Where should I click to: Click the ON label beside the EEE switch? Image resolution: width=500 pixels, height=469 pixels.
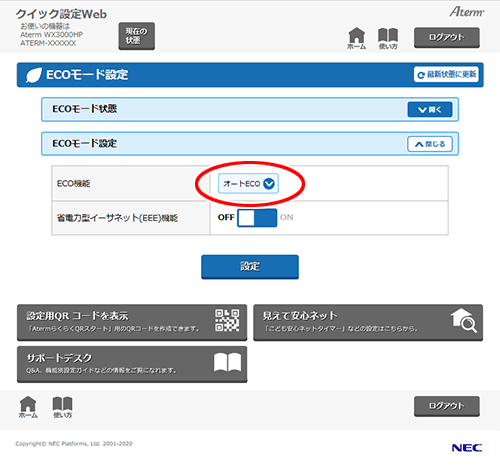point(286,217)
